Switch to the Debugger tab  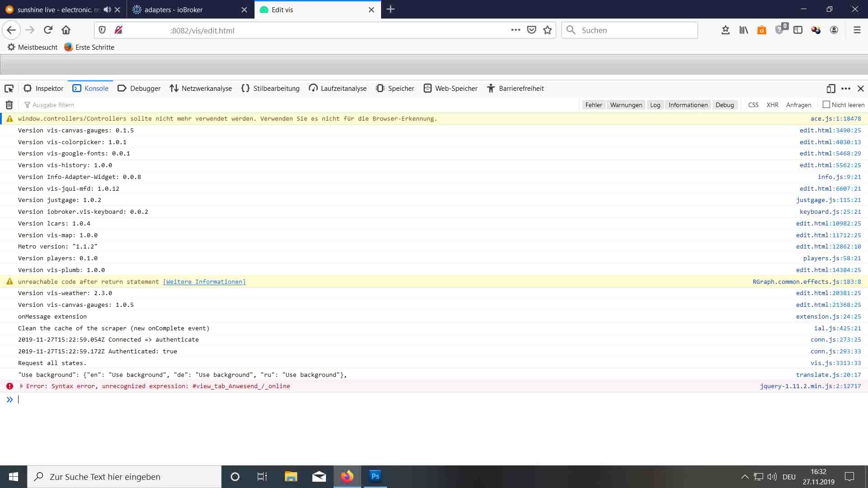pos(139,89)
